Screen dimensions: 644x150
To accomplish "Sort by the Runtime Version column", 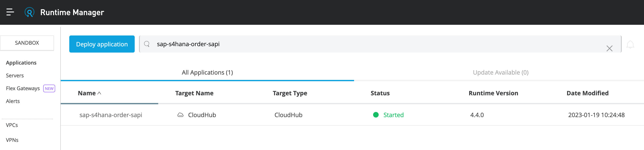I will [493, 93].
